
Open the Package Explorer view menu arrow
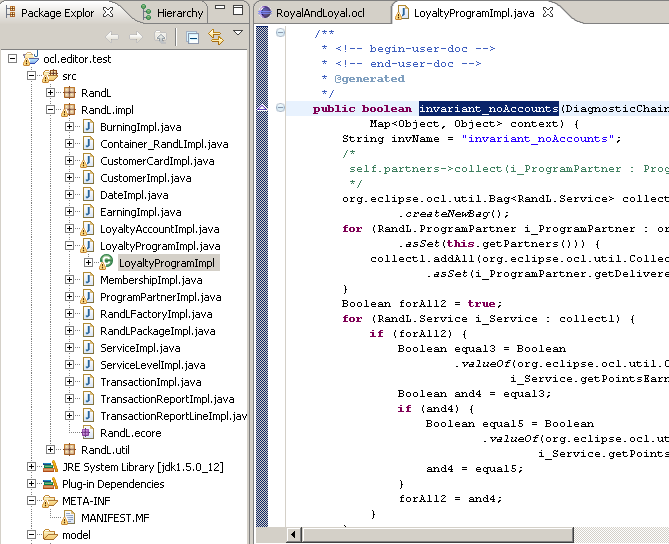238,33
